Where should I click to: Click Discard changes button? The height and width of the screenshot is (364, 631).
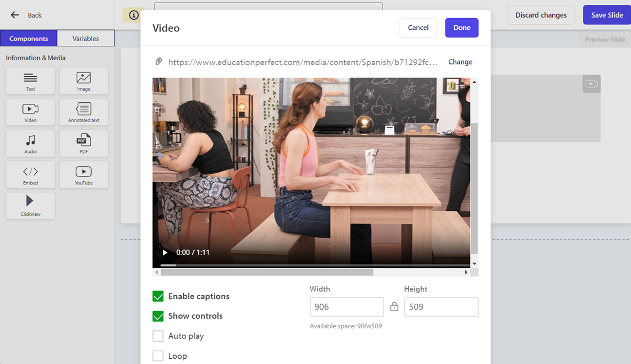point(541,15)
